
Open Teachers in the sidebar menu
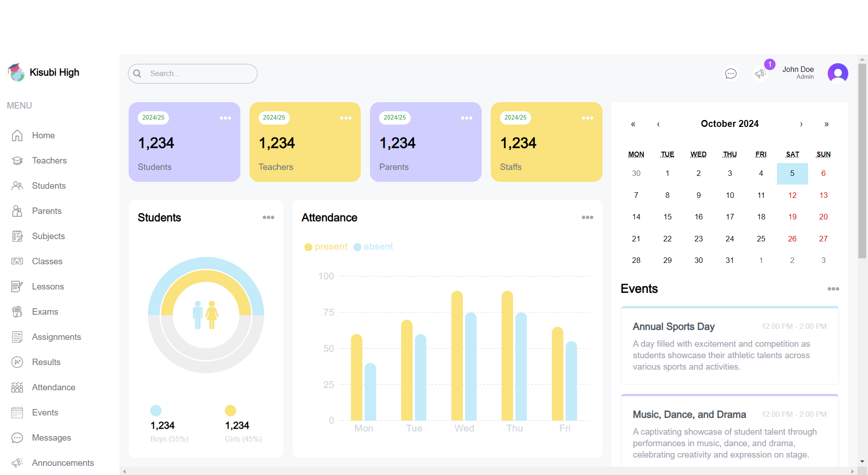click(x=49, y=161)
